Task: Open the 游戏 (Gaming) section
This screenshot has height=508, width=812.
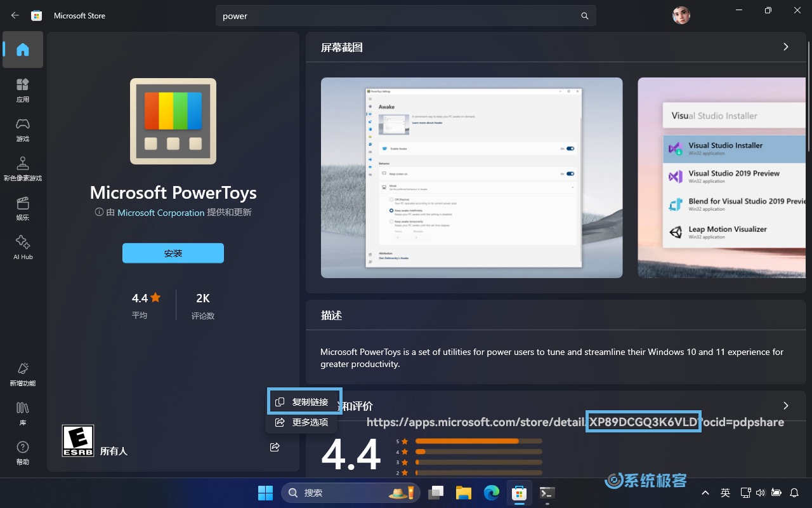Action: (23, 130)
